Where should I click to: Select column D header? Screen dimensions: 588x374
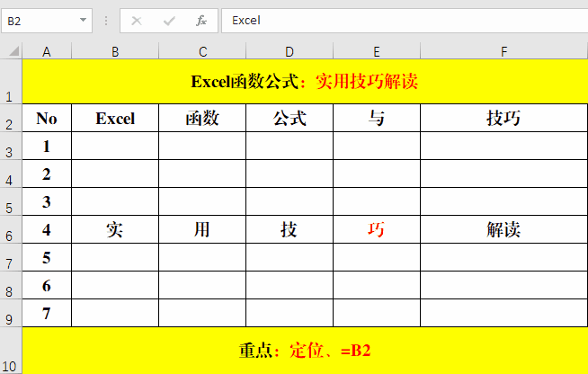pyautogui.click(x=290, y=51)
